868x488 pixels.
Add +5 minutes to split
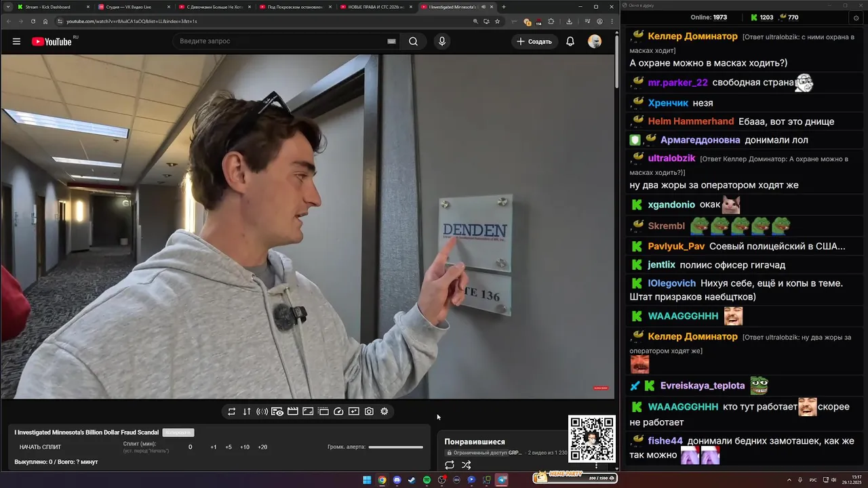pyautogui.click(x=229, y=447)
